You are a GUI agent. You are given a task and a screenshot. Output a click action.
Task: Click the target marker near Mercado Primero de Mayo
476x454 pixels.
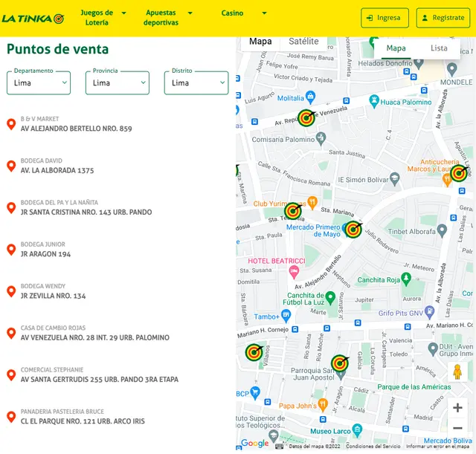[x=353, y=230]
